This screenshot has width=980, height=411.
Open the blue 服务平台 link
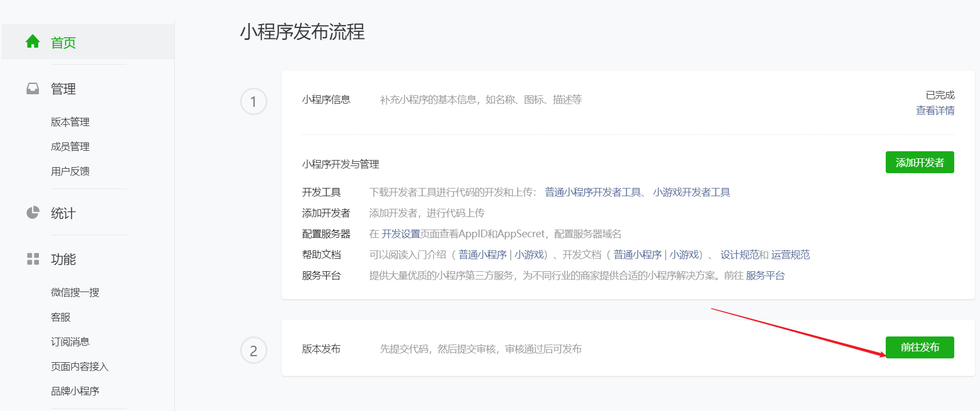pyautogui.click(x=765, y=275)
